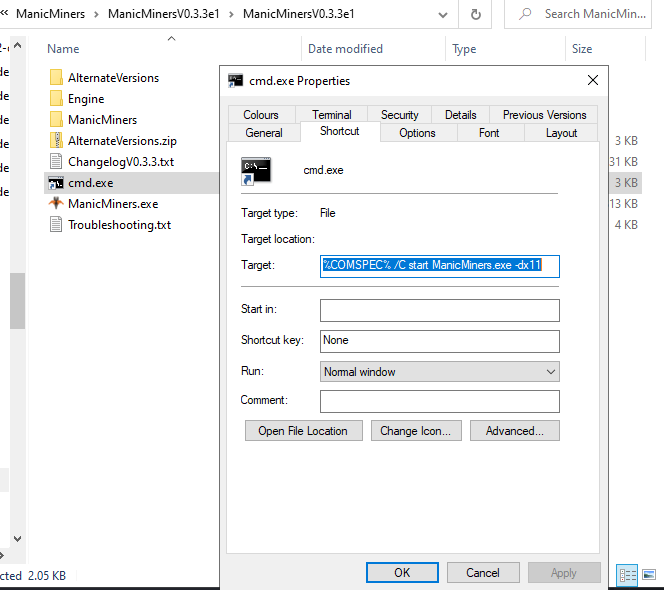Screen dimensions: 664x590
Task: Switch to the Layout tab
Action: click(562, 133)
